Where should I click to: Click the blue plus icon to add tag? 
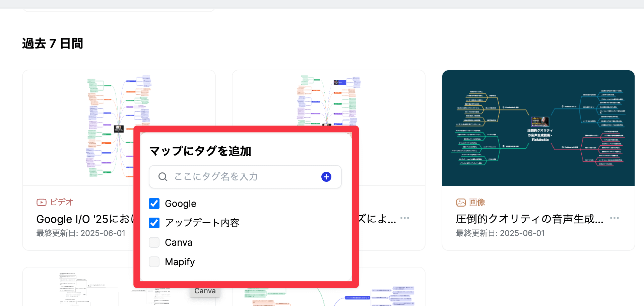(326, 177)
